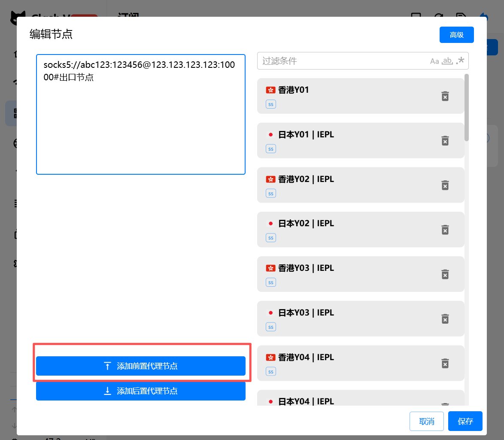The width and height of the screenshot is (504, 440).
Task: Delete the 香港Y03 | IEPL node
Action: [445, 274]
